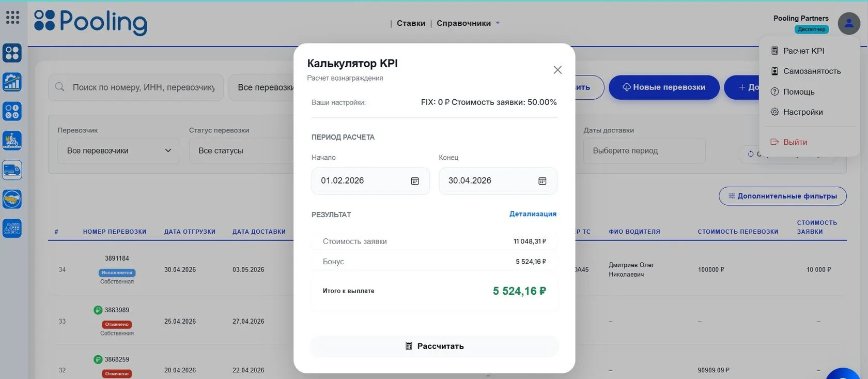Image resolution: width=868 pixels, height=379 pixels.
Task: Expand the Справочники dropdown menu
Action: (x=468, y=23)
